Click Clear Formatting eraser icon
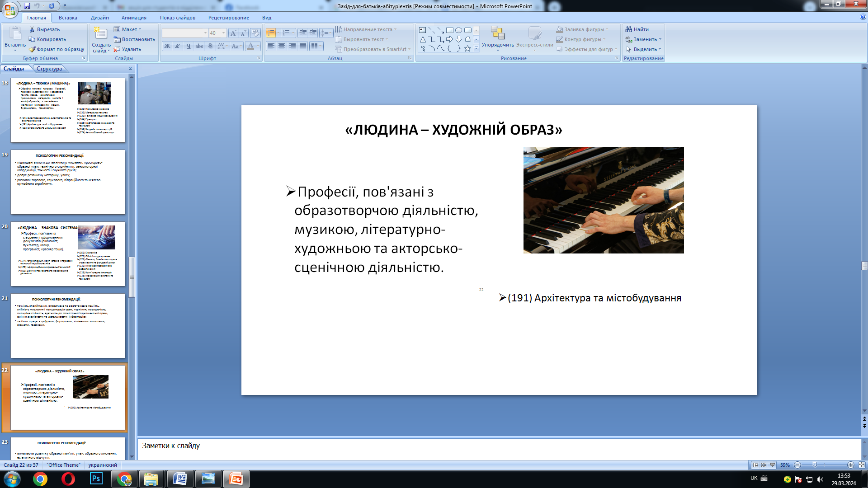Screen dimensions: 868x488 [255, 33]
